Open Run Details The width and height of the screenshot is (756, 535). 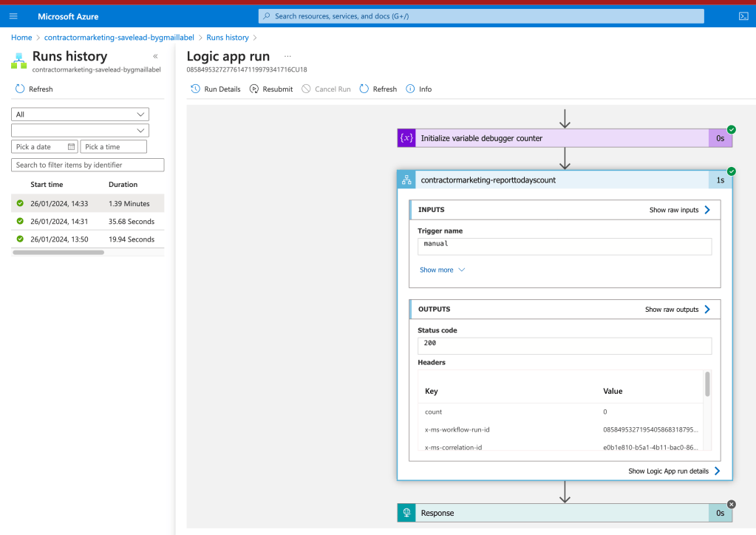(216, 89)
